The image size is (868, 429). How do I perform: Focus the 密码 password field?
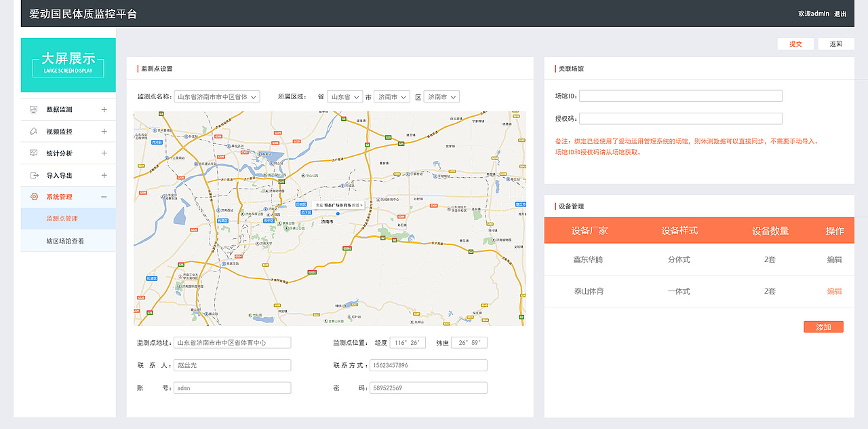(429, 388)
